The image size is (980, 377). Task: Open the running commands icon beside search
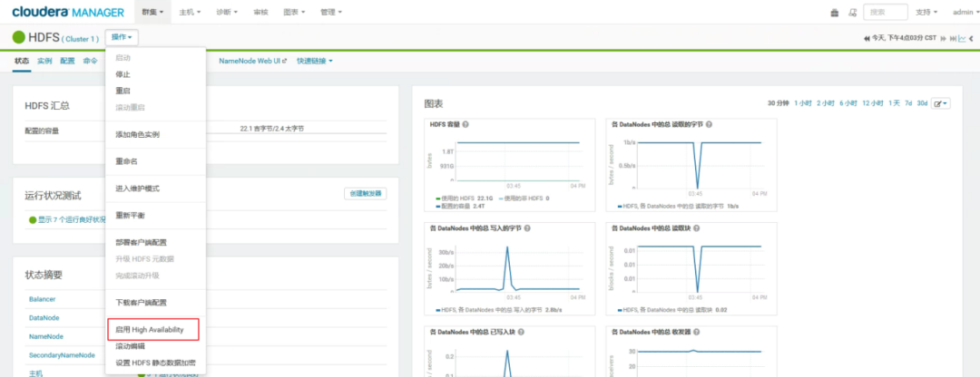(x=852, y=13)
